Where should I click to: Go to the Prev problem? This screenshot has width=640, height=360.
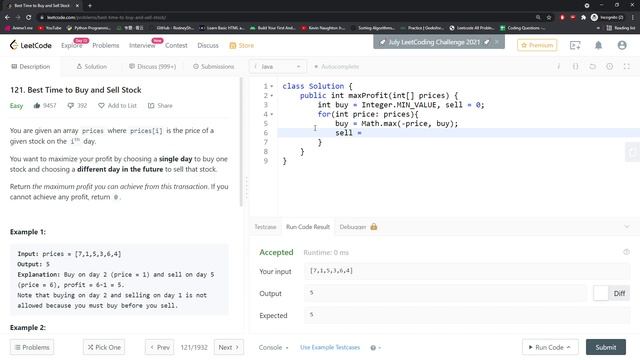point(160,347)
